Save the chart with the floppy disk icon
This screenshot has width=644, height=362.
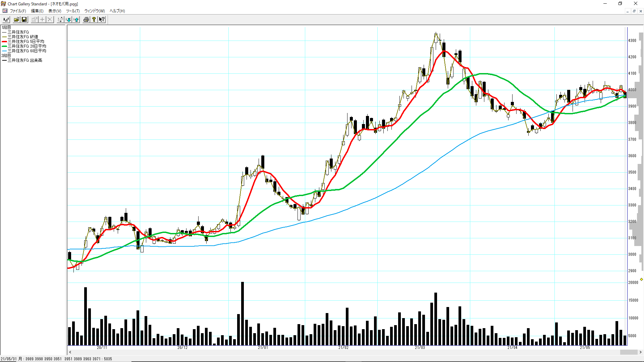(x=24, y=19)
